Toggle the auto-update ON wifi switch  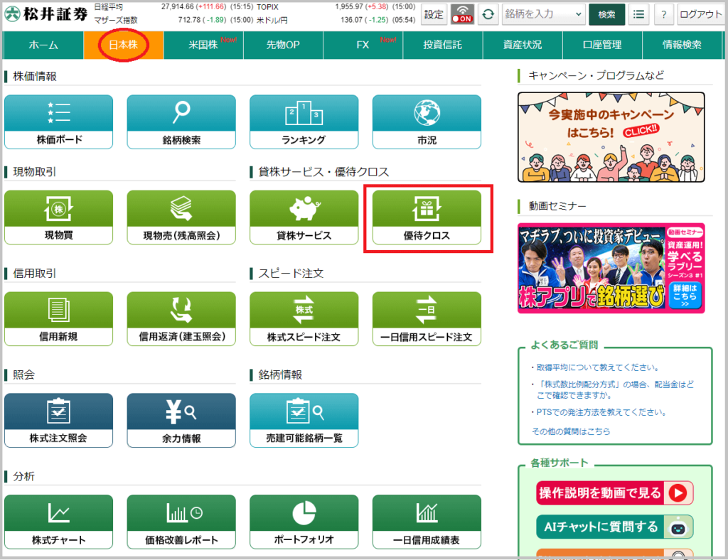click(x=462, y=14)
